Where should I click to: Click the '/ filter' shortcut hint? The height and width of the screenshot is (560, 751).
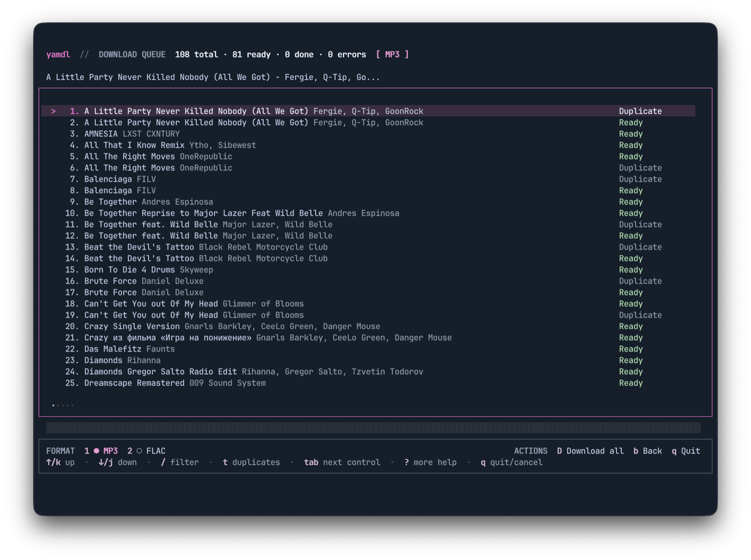[x=180, y=462]
